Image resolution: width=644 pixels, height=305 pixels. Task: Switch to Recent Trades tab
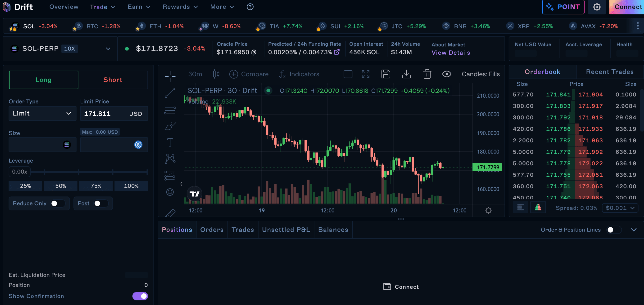coord(610,72)
